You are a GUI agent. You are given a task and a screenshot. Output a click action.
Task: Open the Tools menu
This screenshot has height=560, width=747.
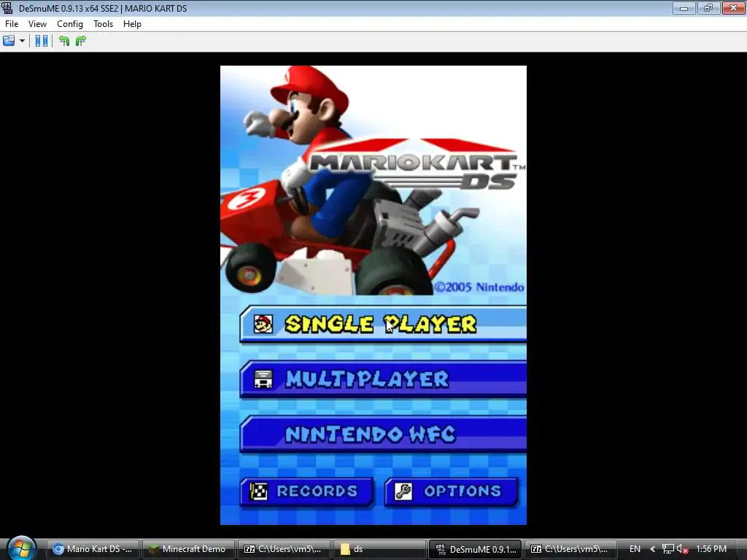click(x=103, y=24)
